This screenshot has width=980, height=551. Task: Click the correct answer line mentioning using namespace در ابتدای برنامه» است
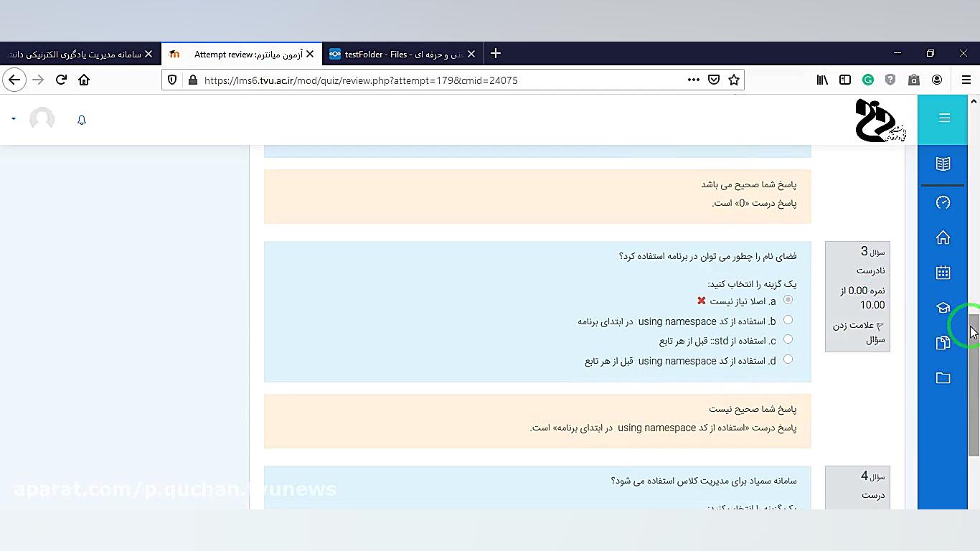tap(663, 428)
